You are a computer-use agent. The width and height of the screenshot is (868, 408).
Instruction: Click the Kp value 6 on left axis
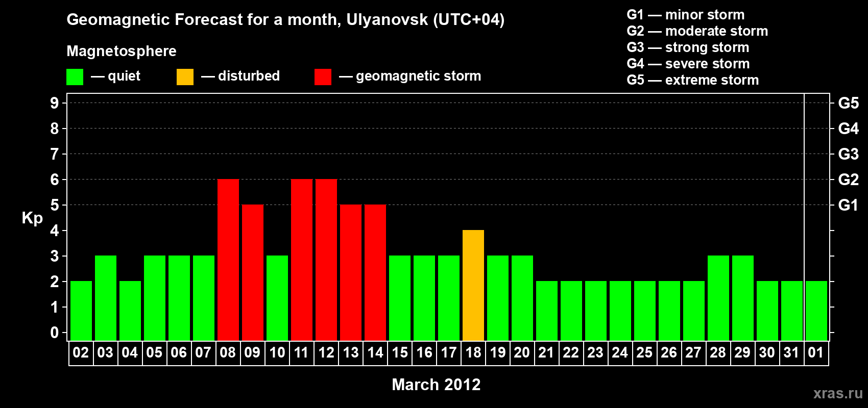(x=55, y=180)
